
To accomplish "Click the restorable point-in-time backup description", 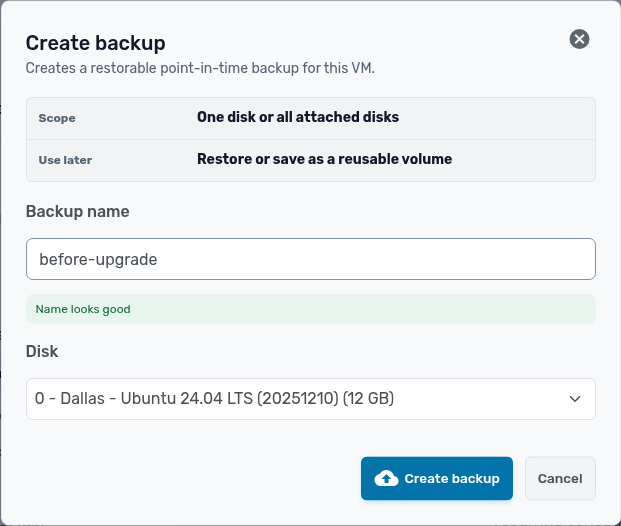I will click(200, 68).
